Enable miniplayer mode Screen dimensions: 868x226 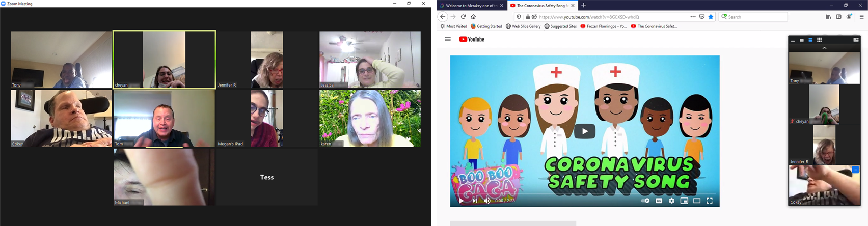[x=684, y=201]
